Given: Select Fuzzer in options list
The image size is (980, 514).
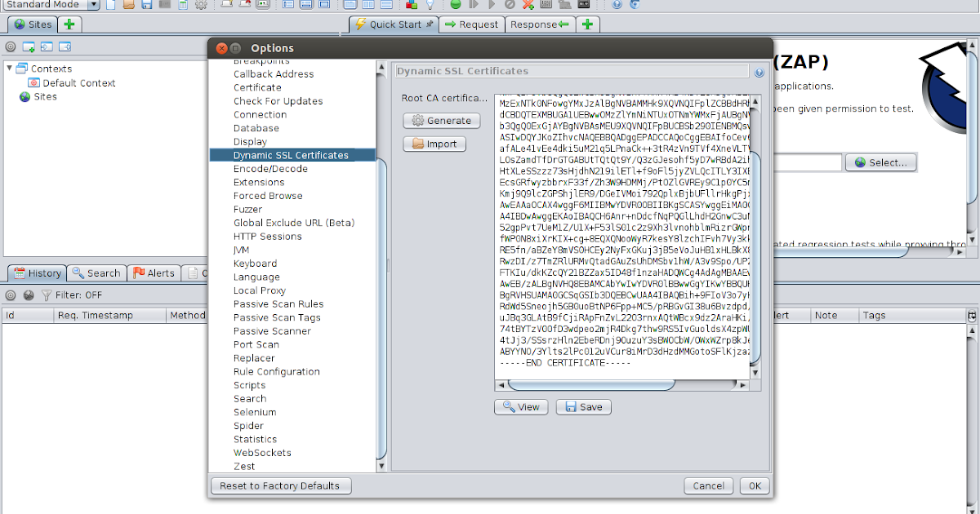Looking at the screenshot, I should click(x=247, y=210).
